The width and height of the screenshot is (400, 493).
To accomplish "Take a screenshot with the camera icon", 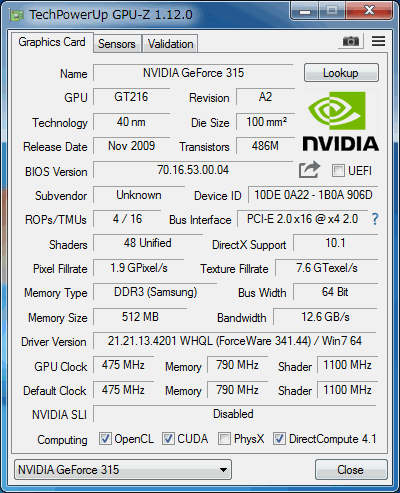I will tap(351, 42).
